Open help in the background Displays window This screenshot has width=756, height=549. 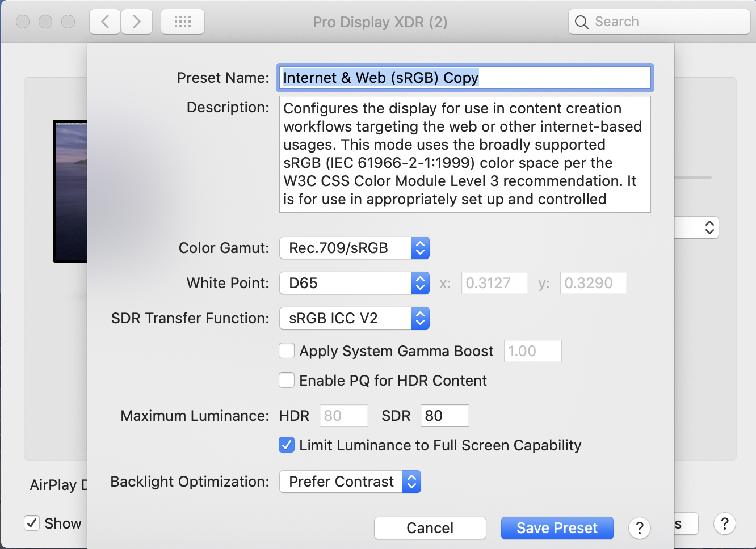[725, 523]
